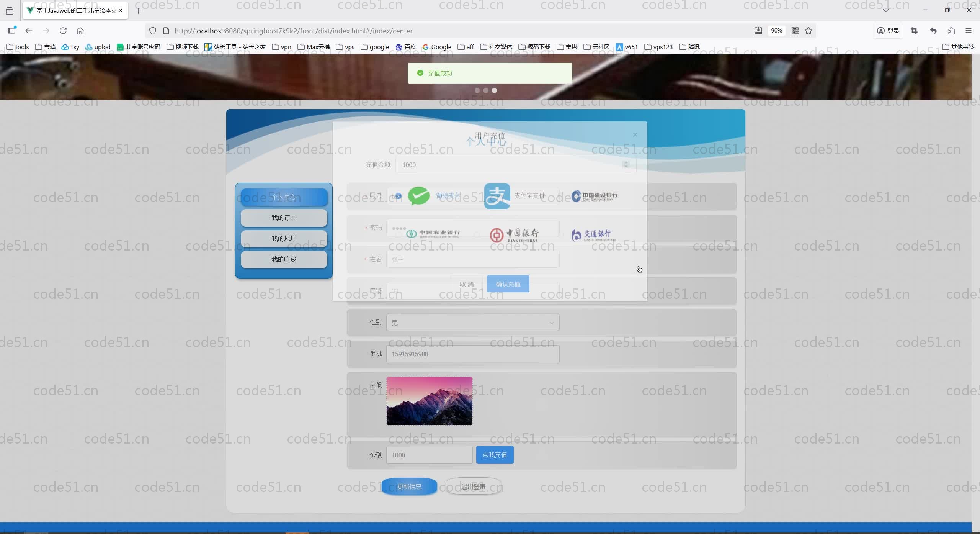This screenshot has width=980, height=534.
Task: Click the browser reload icon
Action: [63, 31]
